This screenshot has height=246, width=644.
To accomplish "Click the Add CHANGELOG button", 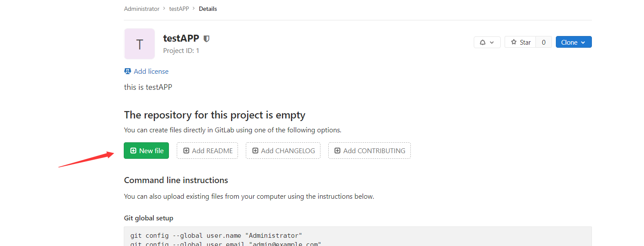I will pyautogui.click(x=283, y=151).
